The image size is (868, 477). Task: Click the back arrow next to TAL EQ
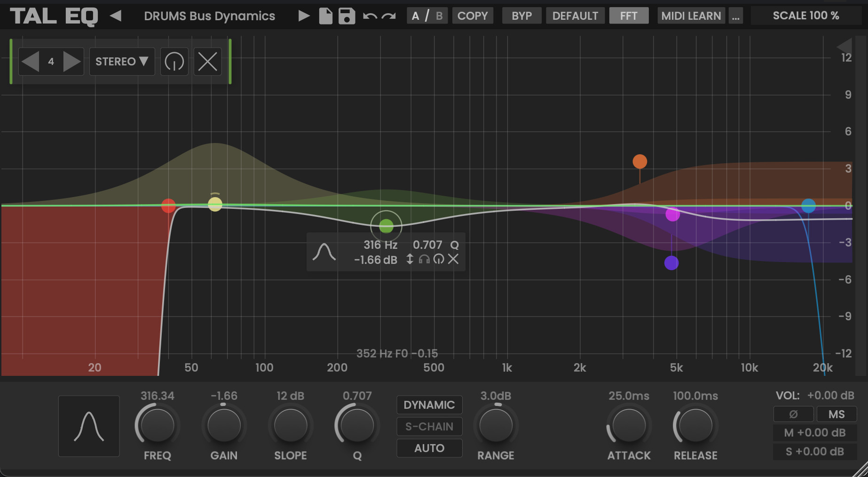point(116,16)
